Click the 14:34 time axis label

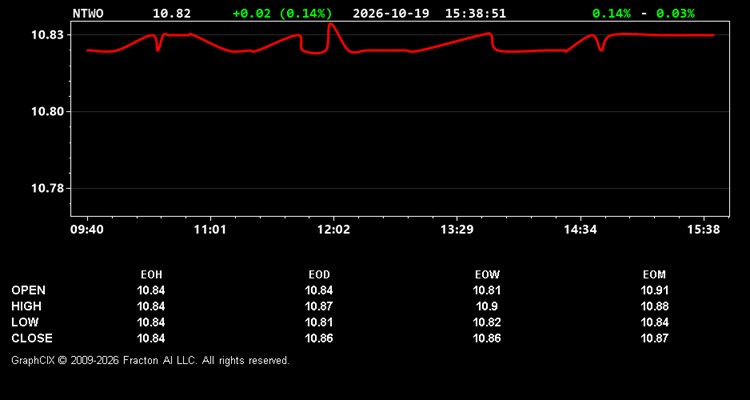580,230
